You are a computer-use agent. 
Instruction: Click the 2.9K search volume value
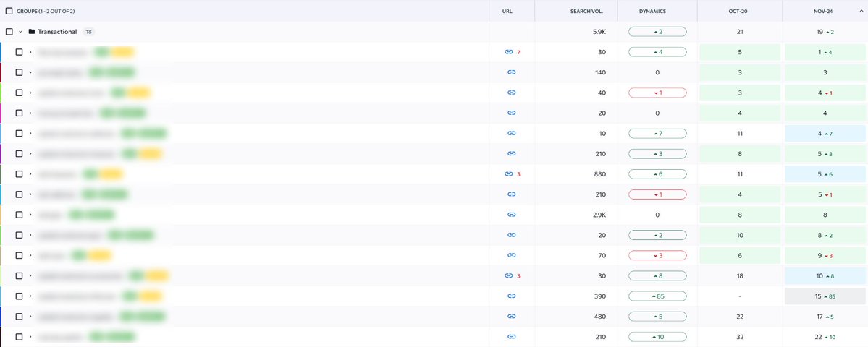[x=599, y=215]
